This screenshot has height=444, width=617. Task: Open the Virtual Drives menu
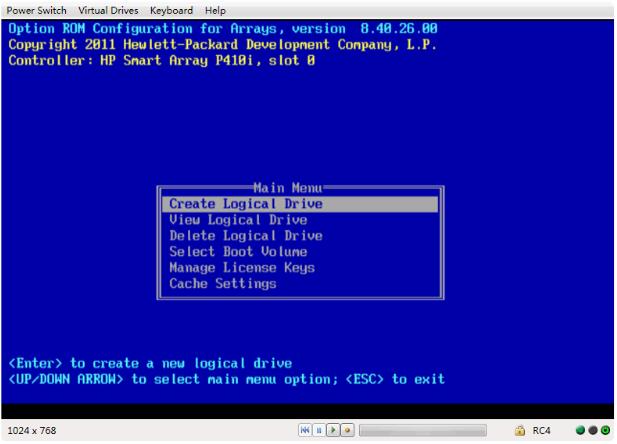108,11
